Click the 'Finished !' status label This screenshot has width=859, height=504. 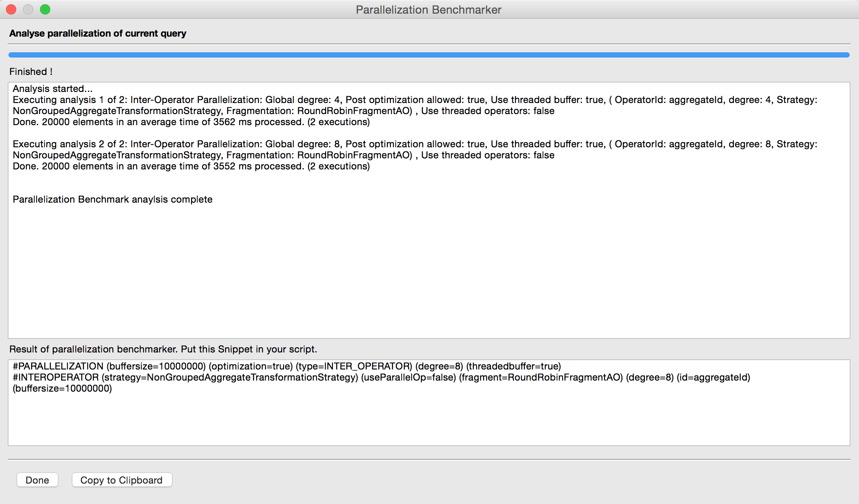coord(31,72)
